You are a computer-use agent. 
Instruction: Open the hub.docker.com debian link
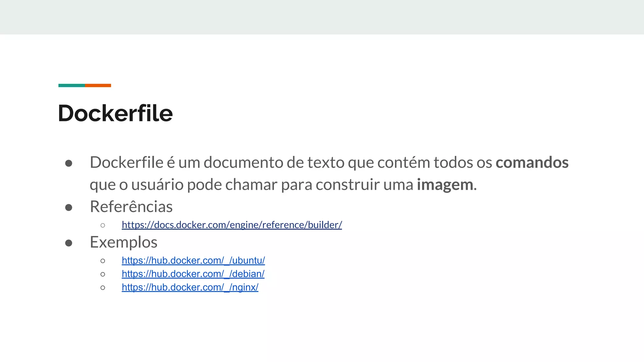pyautogui.click(x=193, y=274)
